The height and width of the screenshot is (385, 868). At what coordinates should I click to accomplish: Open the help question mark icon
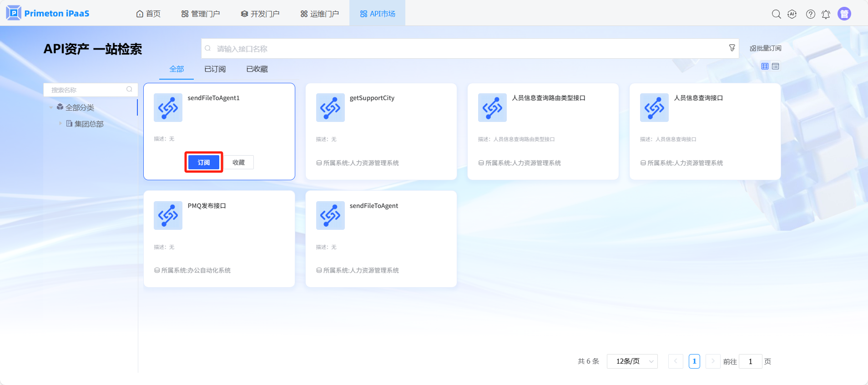(x=810, y=14)
